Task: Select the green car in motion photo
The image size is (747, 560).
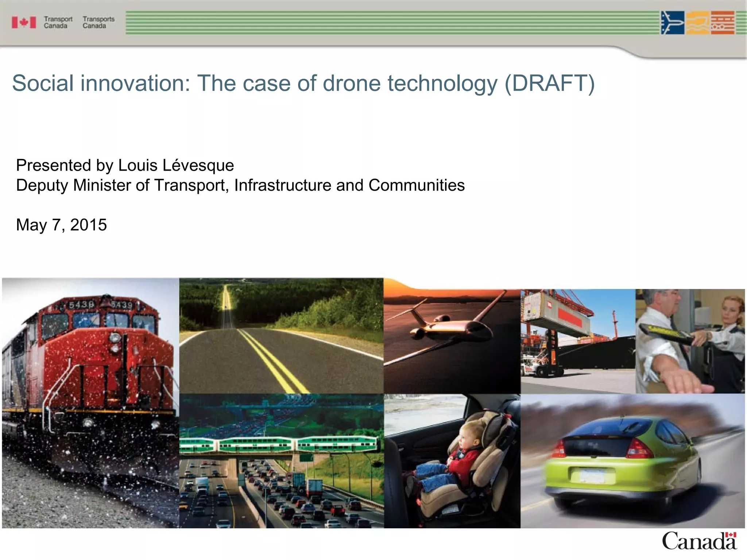Action: coord(632,460)
